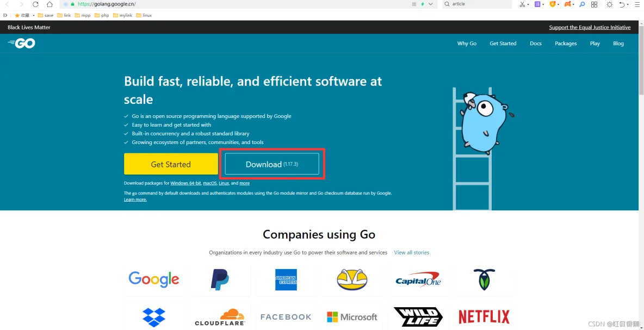644x330 pixels.
Task: Click the Cloudflare logo card
Action: [220, 317]
